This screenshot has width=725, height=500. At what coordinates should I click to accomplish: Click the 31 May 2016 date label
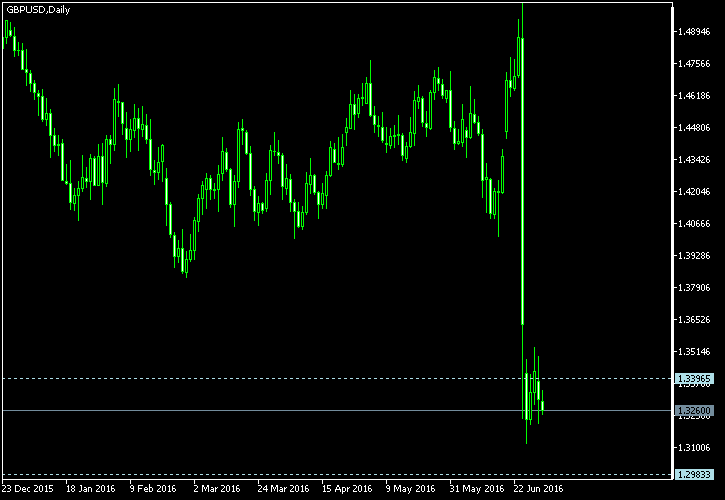(x=477, y=489)
